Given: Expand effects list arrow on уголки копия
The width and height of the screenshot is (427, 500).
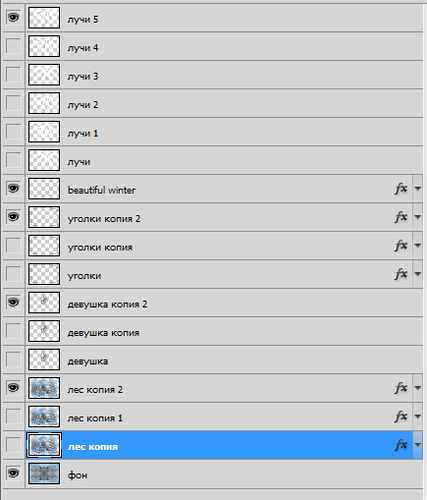Looking at the screenshot, I should pos(417,246).
